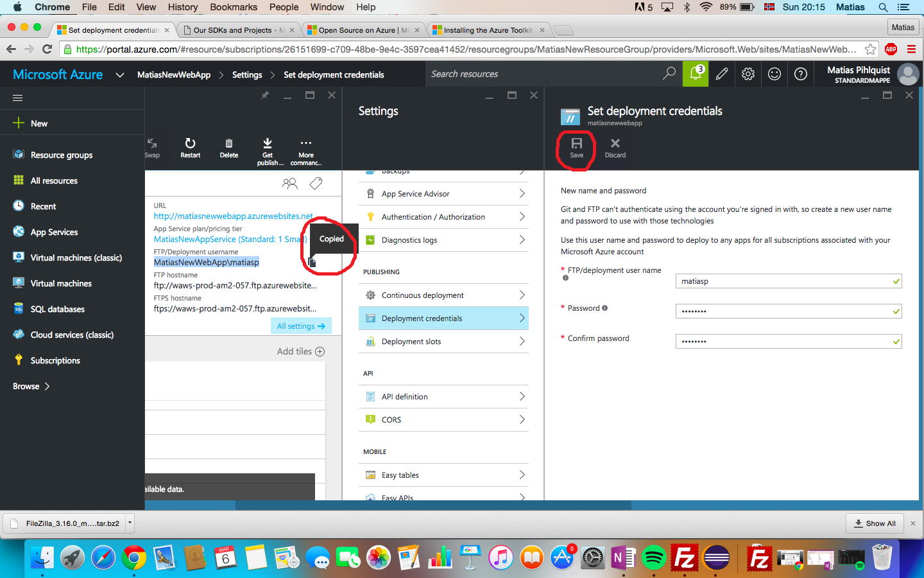Open CORS settings
Viewport: 924px width, 578px height.
(444, 420)
